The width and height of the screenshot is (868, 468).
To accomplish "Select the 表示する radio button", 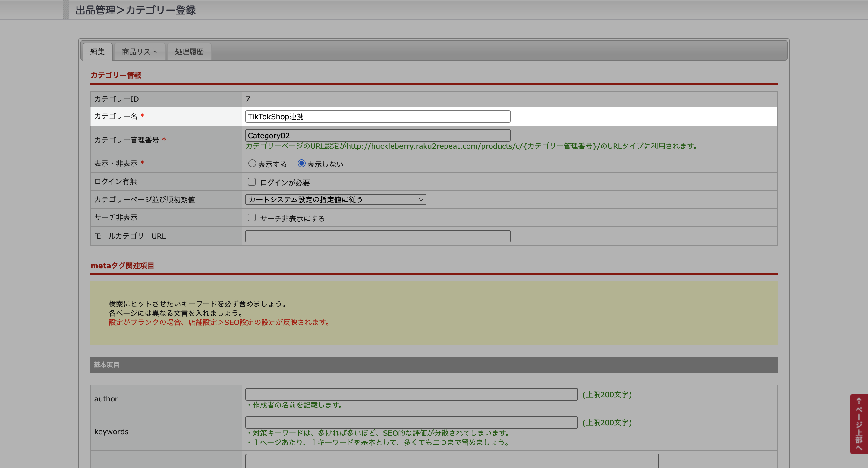I will 252,163.
